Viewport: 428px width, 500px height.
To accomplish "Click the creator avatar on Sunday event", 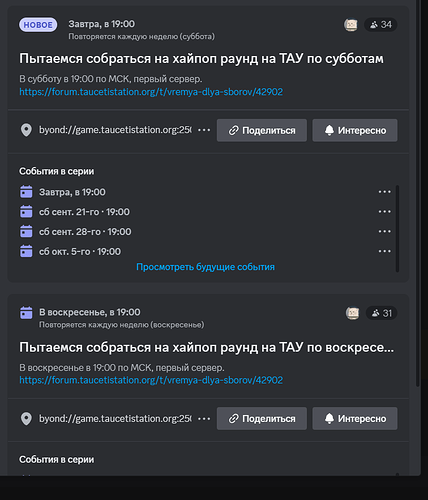I will pyautogui.click(x=352, y=313).
